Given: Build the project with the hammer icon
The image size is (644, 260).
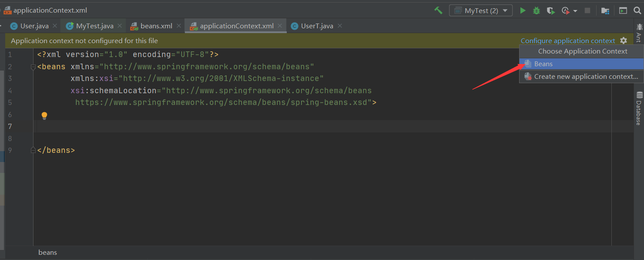Looking at the screenshot, I should coord(438,10).
